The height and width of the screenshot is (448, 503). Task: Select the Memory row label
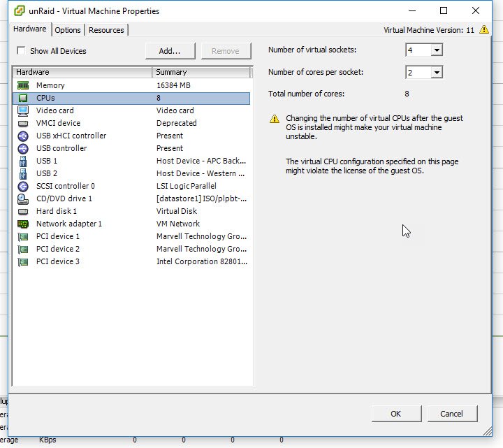[x=50, y=85]
